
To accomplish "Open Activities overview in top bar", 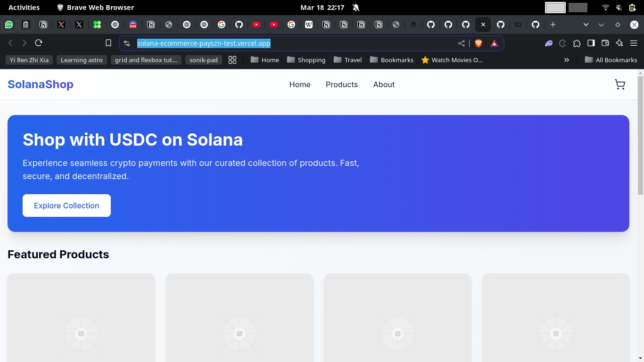I will coord(24,8).
